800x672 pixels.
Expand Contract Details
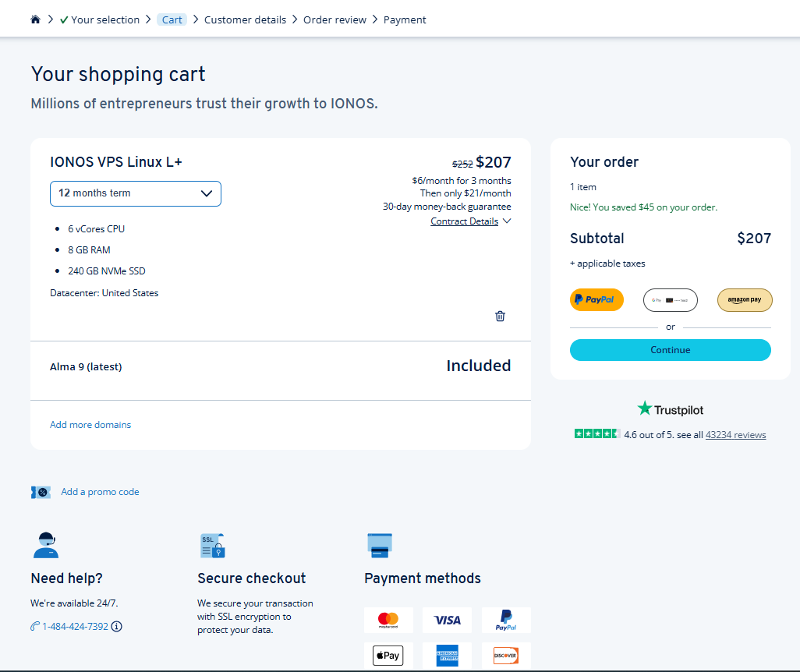pos(470,221)
